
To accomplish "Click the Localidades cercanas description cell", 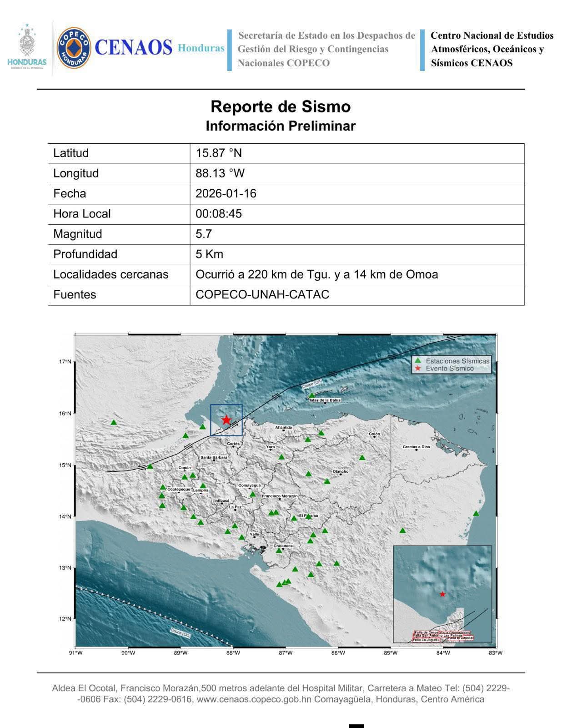I will [x=316, y=274].
